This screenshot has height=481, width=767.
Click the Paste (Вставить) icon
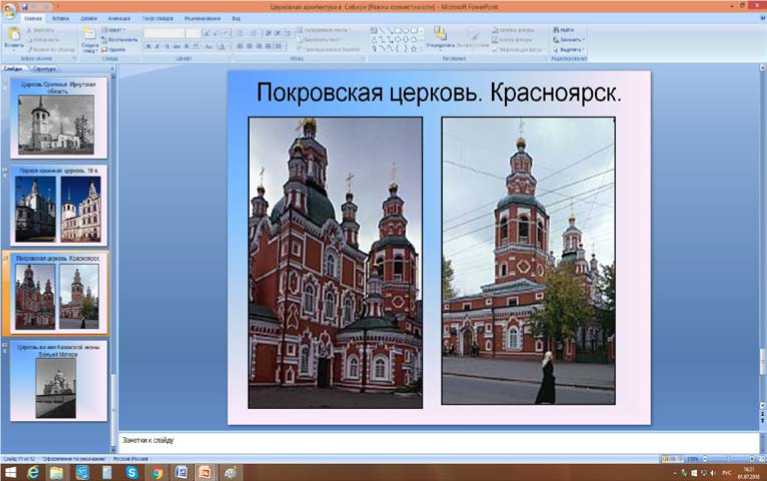(13, 36)
